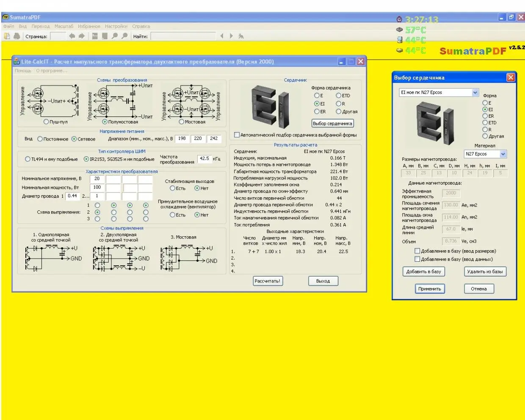Select ETD core shape in main window
Screen dimensions: 525x420
pyautogui.click(x=338, y=96)
